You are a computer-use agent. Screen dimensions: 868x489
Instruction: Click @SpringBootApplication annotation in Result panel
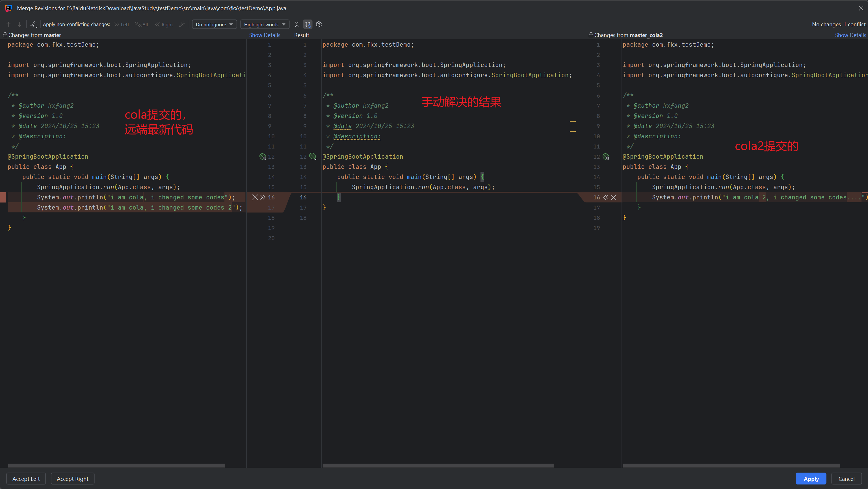pyautogui.click(x=363, y=156)
